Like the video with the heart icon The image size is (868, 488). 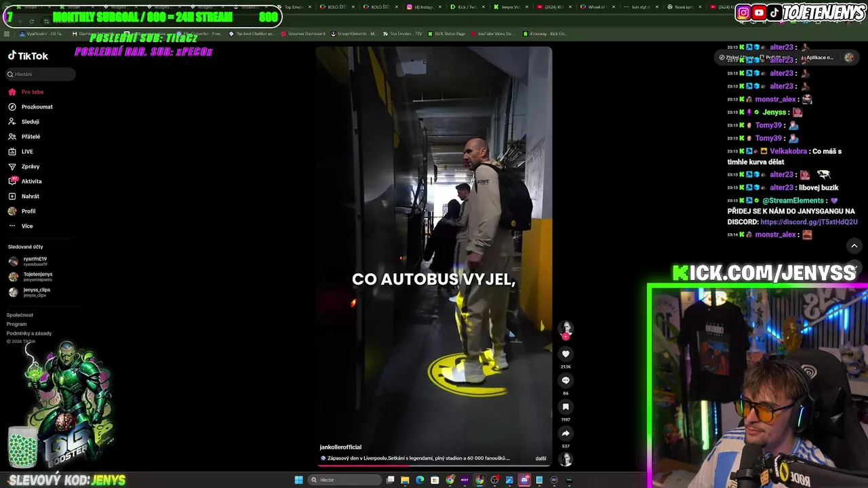pyautogui.click(x=566, y=354)
